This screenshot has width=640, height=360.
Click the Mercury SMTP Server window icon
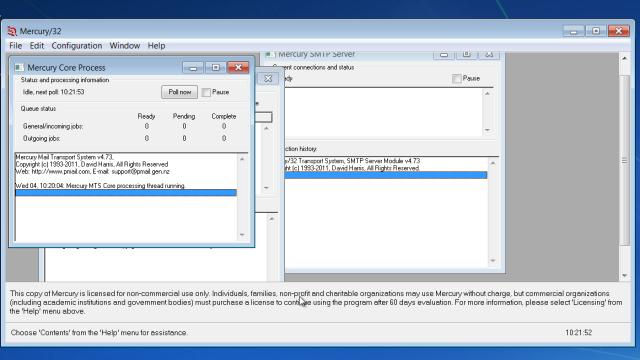[268, 54]
